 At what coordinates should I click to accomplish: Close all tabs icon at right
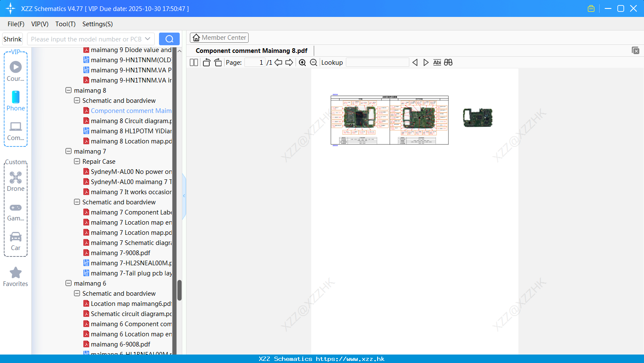[635, 50]
